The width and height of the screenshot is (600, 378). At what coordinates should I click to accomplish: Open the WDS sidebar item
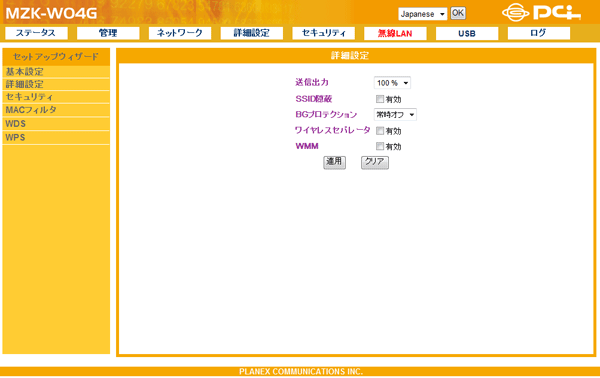click(56, 124)
